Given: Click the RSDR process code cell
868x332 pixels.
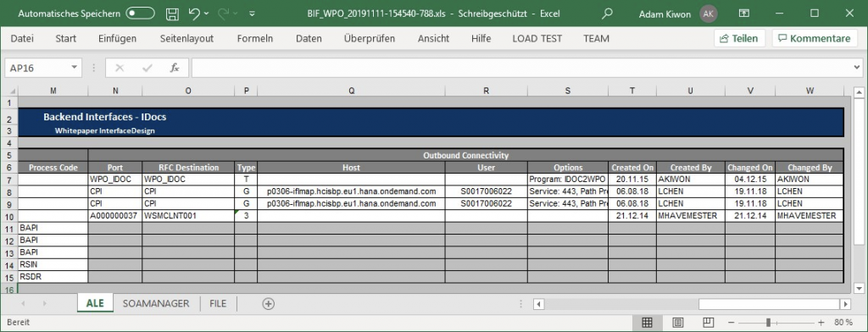Looking at the screenshot, I should coord(53,276).
